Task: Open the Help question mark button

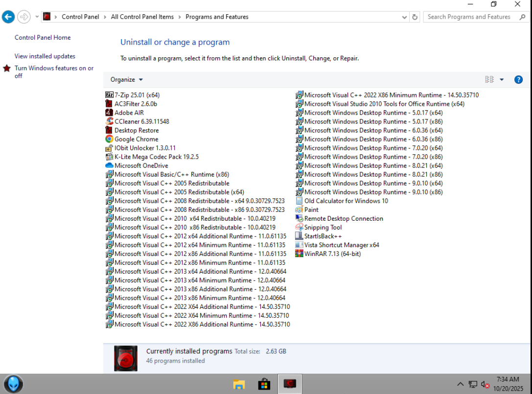Action: [518, 80]
